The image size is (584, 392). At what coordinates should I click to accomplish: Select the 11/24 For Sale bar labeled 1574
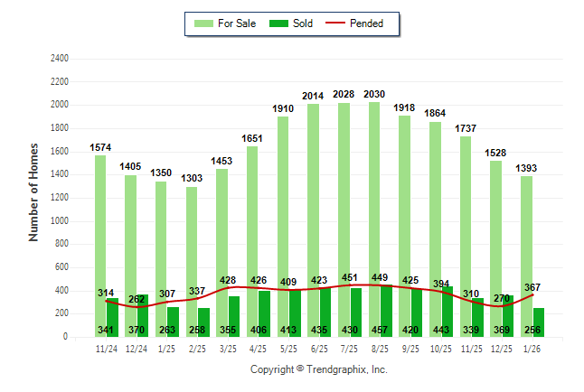point(100,226)
